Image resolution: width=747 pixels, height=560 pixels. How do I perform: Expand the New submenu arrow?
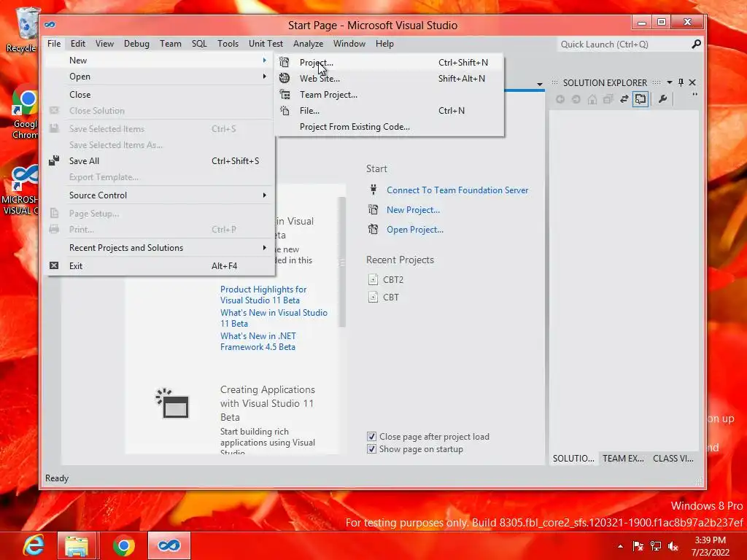(264, 60)
